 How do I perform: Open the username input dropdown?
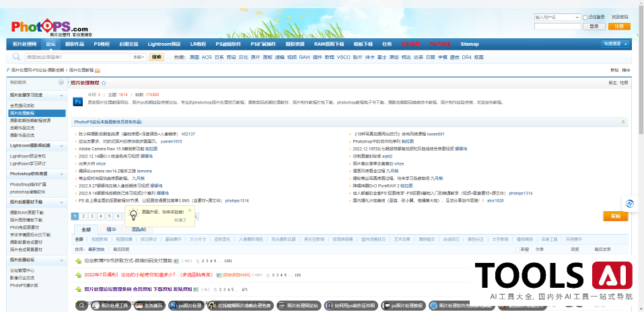577,17
